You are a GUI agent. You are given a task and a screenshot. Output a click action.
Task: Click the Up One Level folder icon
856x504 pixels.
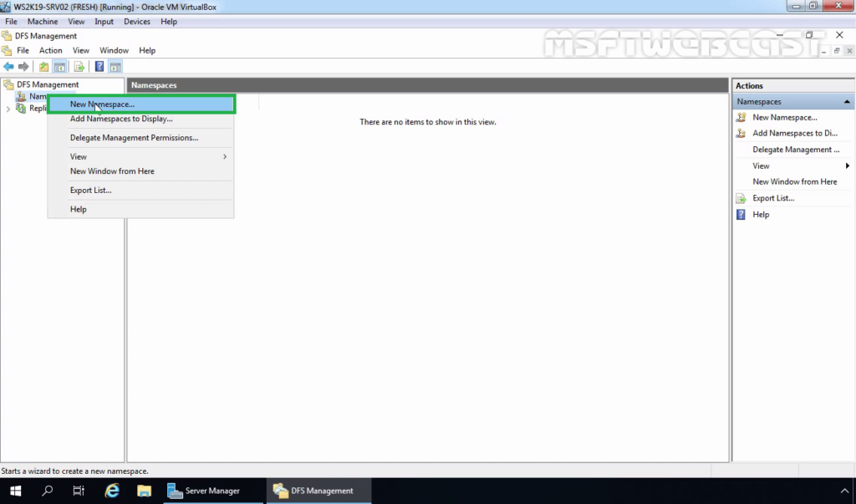[x=43, y=67]
